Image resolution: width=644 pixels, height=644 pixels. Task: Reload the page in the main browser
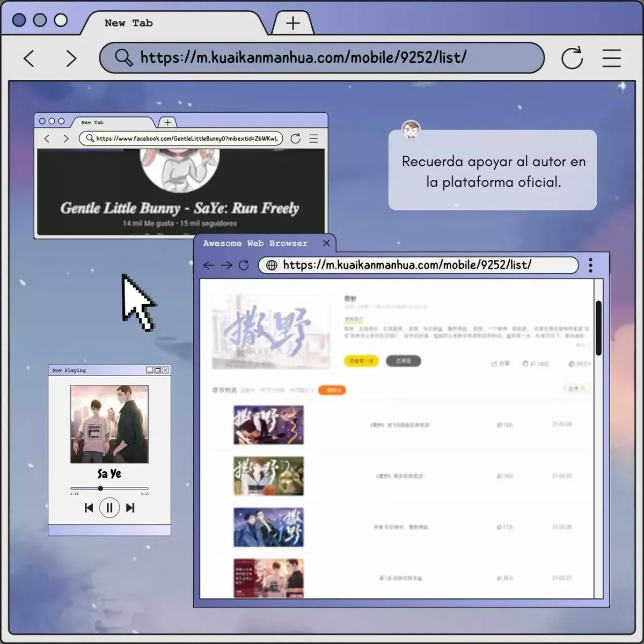click(x=572, y=58)
